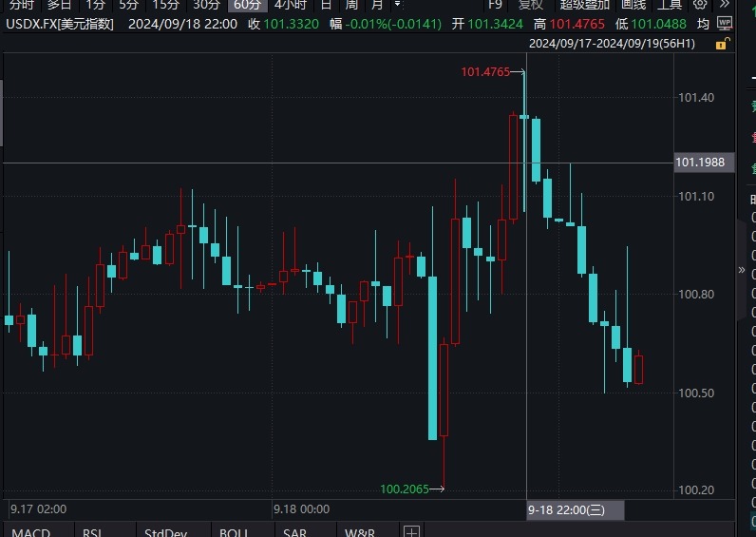Click the WP icon beside price info
This screenshot has height=537, width=756.
tap(725, 23)
